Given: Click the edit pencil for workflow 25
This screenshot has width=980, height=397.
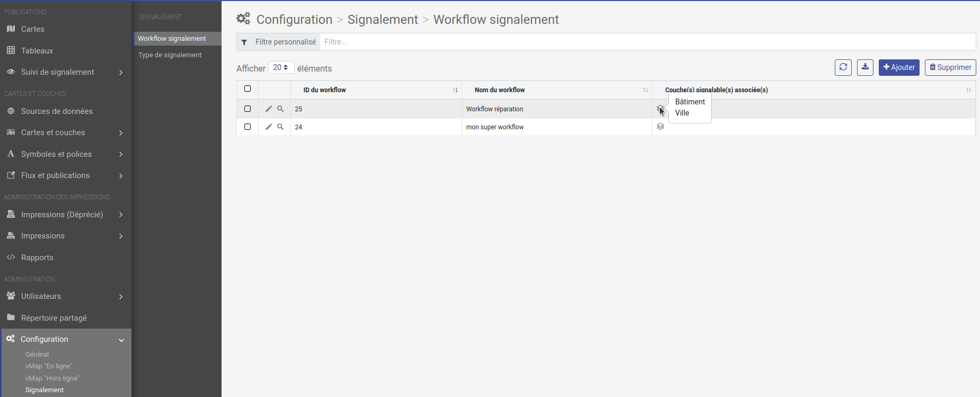Looking at the screenshot, I should (269, 109).
